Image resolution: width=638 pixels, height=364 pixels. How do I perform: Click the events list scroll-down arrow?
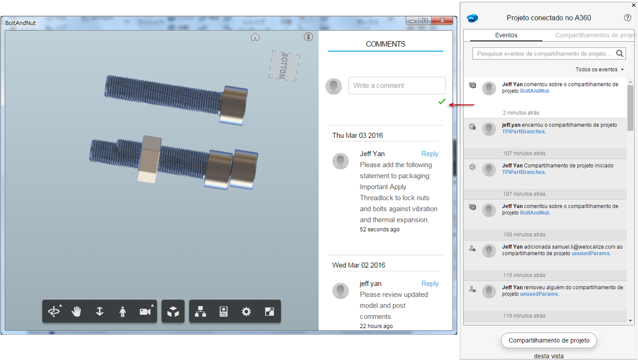point(631,321)
